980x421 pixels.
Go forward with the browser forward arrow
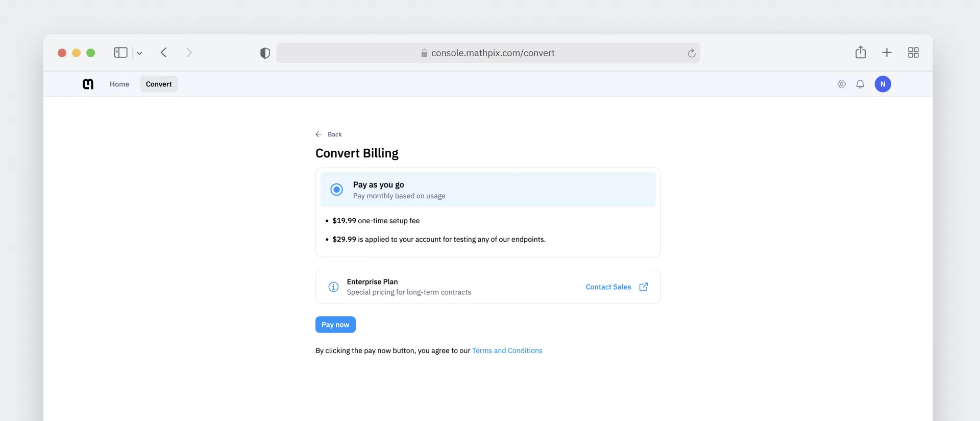point(189,53)
